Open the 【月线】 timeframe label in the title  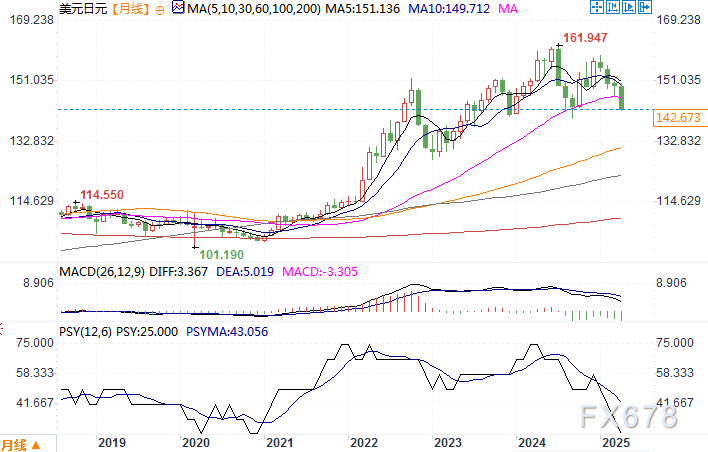(129, 10)
